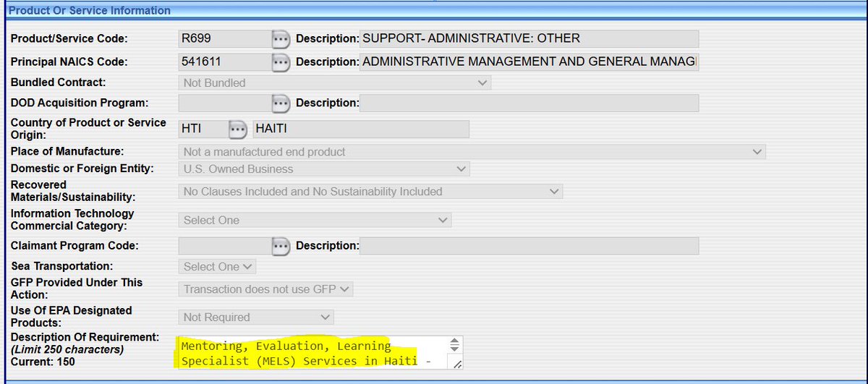Image resolution: width=868 pixels, height=384 pixels.
Task: Expand the Bundled Contract dropdown
Action: pyautogui.click(x=334, y=83)
